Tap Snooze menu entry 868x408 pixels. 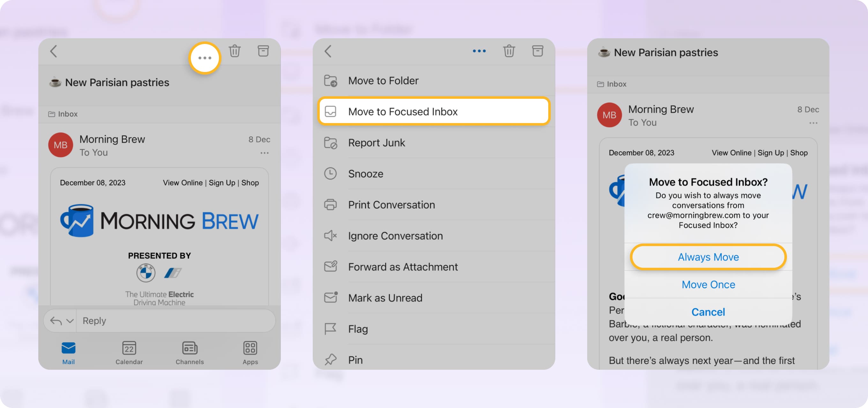[x=366, y=174]
